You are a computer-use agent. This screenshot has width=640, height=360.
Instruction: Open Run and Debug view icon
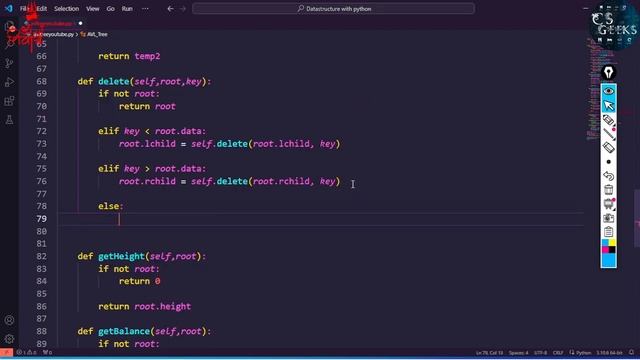click(x=9, y=82)
